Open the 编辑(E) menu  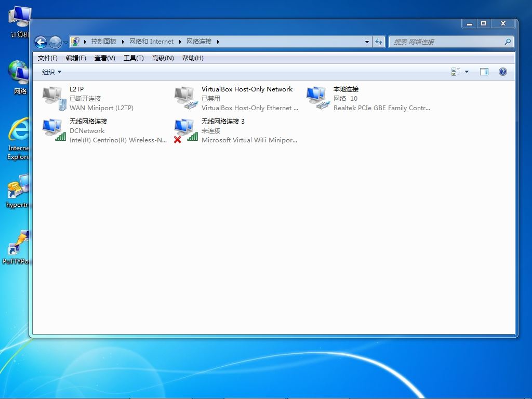point(76,58)
